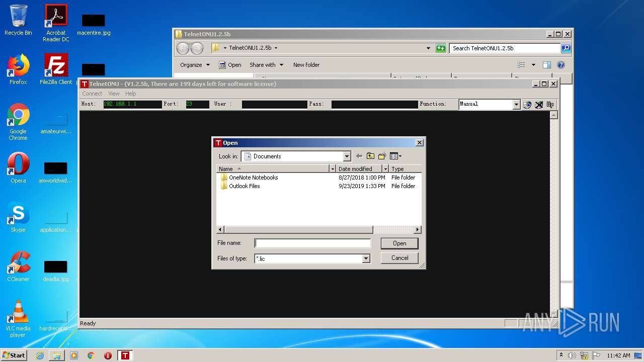This screenshot has width=644, height=362.
Task: Sort by the Type column header
Action: [405, 169]
